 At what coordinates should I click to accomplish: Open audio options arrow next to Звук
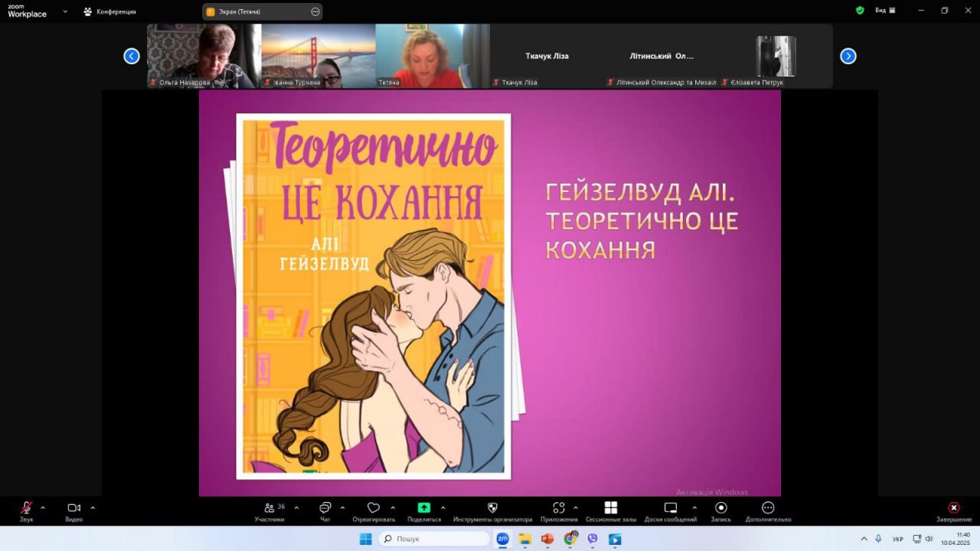coord(43,507)
